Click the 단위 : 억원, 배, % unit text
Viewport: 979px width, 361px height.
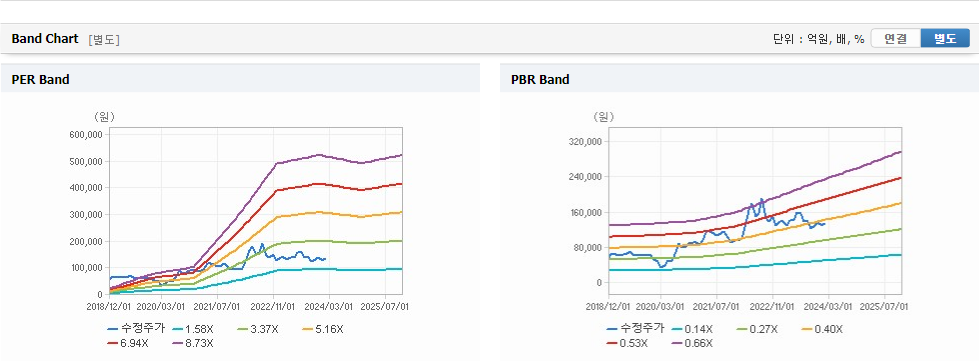819,39
